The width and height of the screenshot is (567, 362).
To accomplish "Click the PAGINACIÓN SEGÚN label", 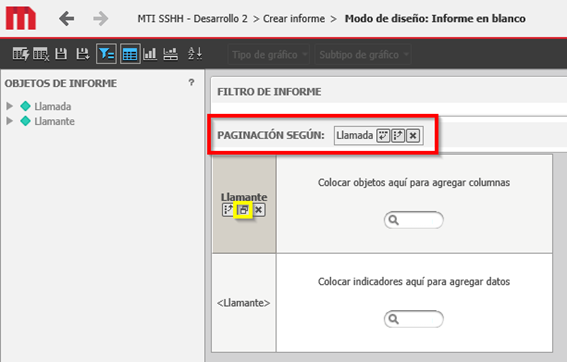I will click(x=271, y=135).
